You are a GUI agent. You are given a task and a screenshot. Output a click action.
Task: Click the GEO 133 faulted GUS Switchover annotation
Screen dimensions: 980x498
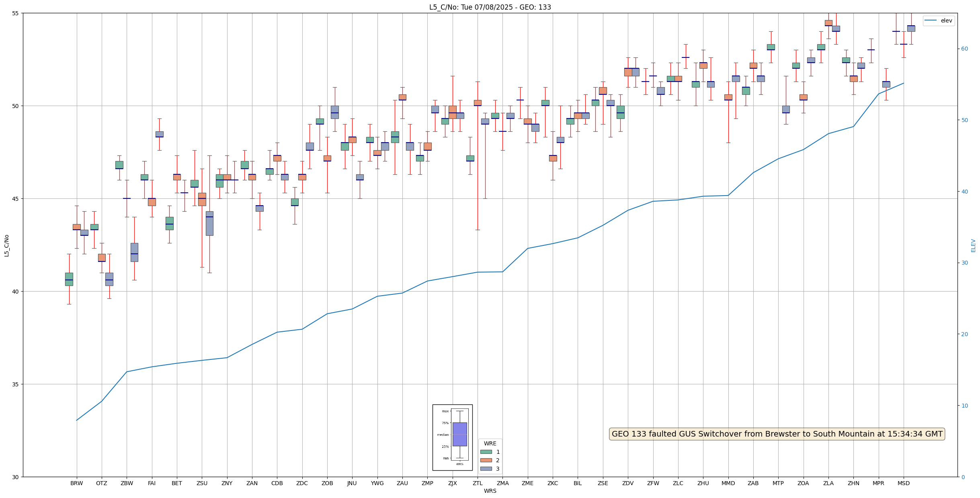777,434
